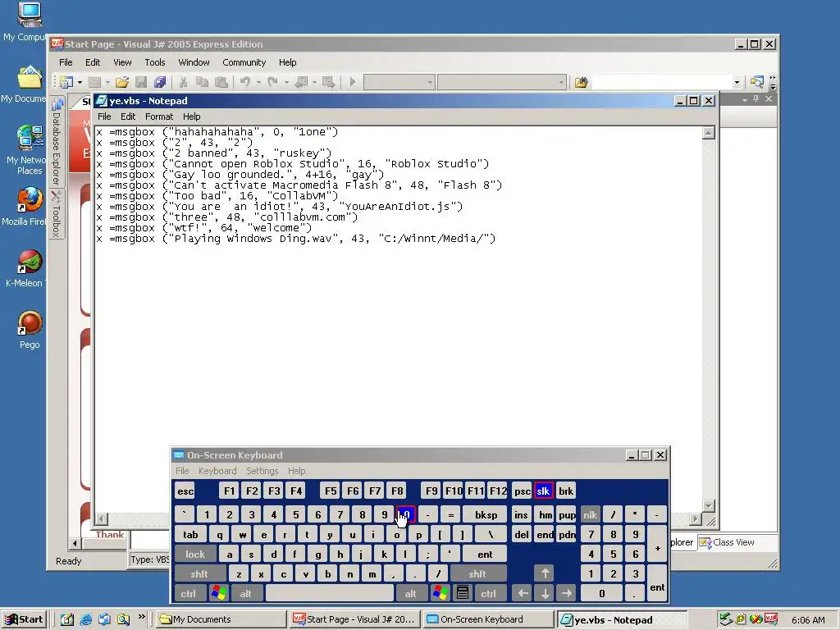Expand New Project dropdown arrow
Image resolution: width=840 pixels, height=630 pixels.
pyautogui.click(x=80, y=82)
